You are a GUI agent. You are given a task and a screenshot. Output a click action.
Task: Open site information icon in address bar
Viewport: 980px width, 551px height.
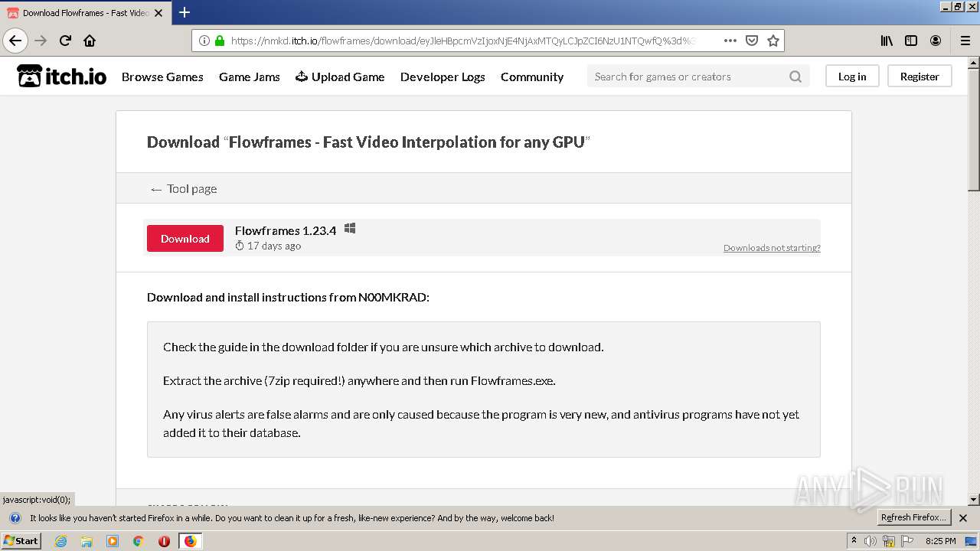click(x=204, y=41)
